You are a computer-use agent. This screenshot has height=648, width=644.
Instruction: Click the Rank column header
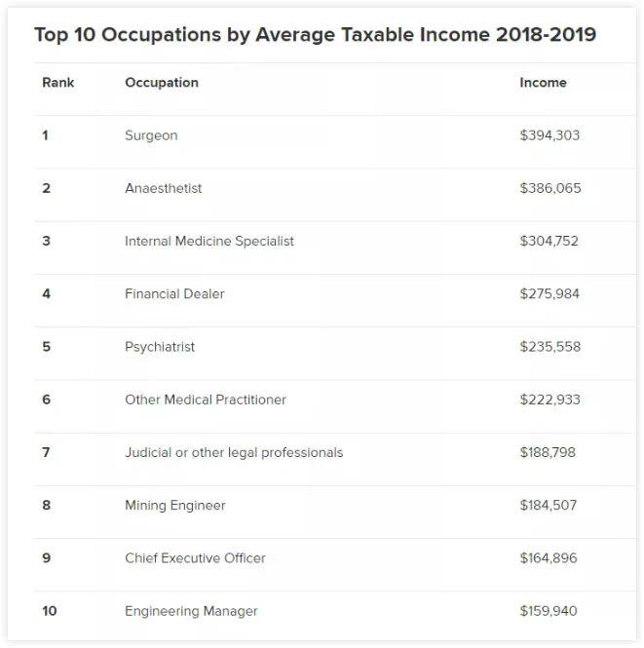pyautogui.click(x=57, y=83)
